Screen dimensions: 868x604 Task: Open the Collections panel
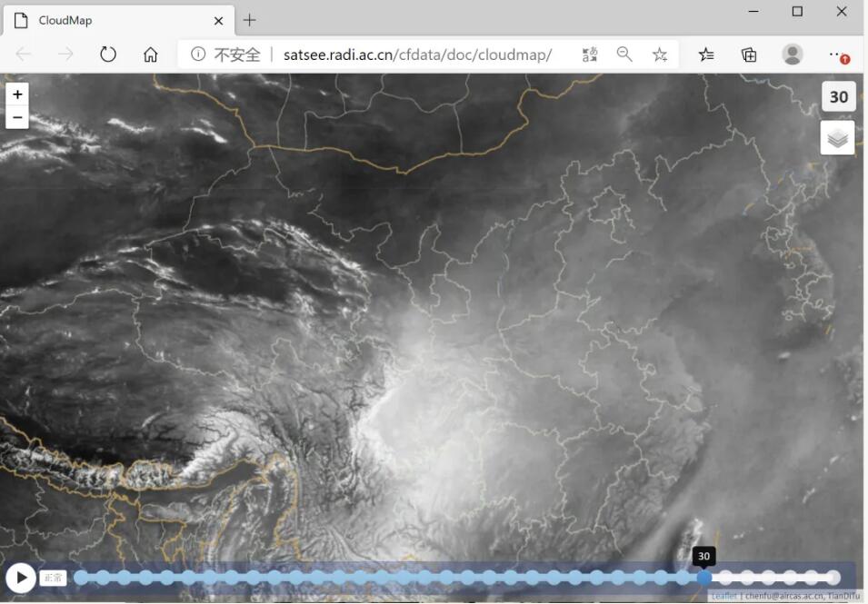click(x=749, y=54)
